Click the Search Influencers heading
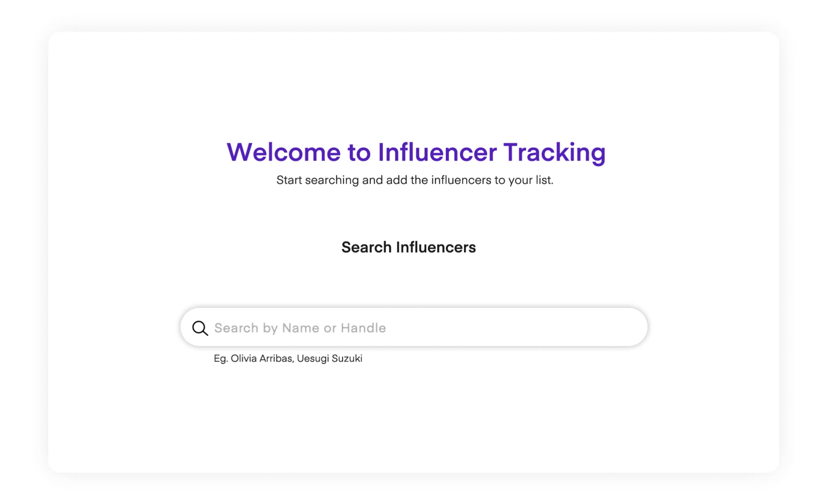 coord(408,247)
